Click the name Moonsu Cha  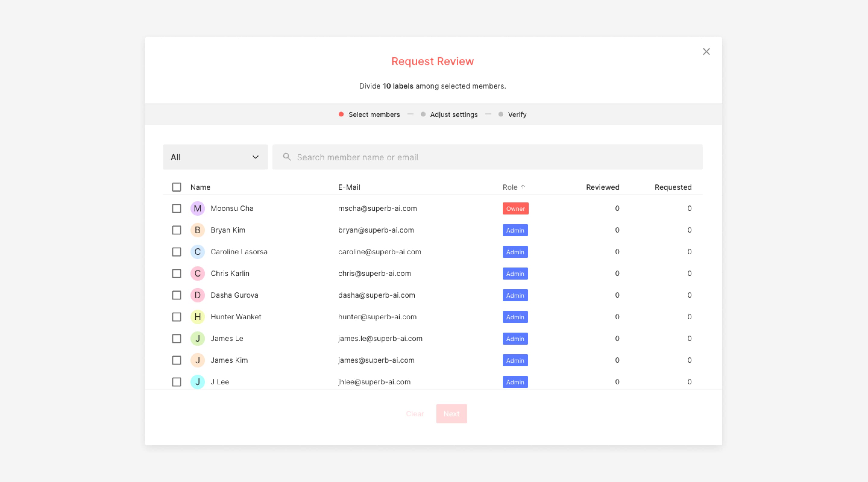click(232, 208)
